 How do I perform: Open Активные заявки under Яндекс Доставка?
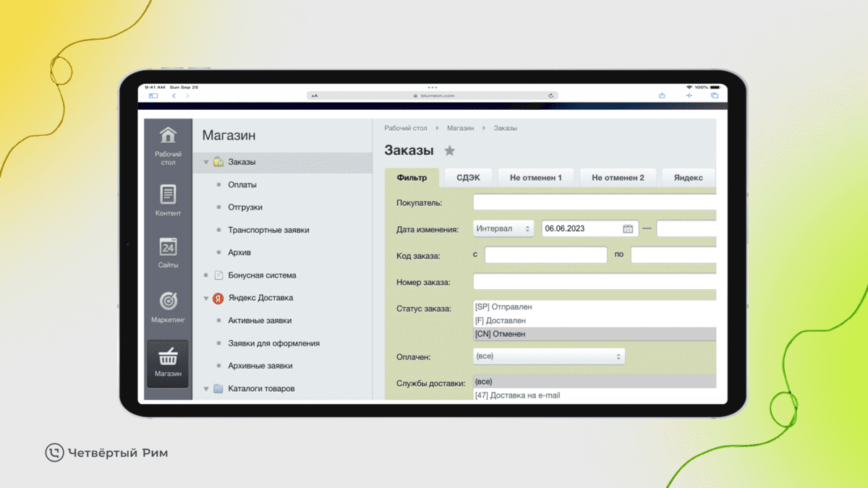pos(260,321)
